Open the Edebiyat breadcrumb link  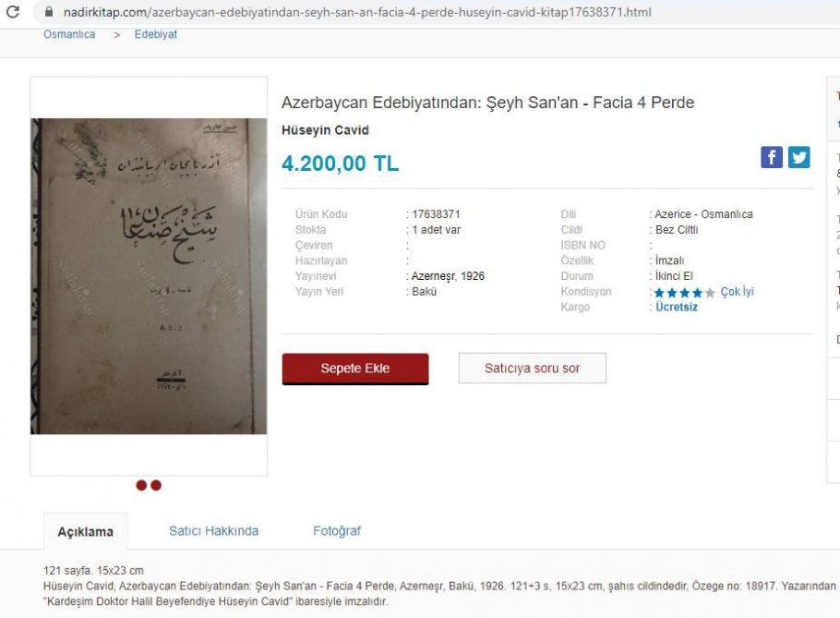tap(155, 34)
